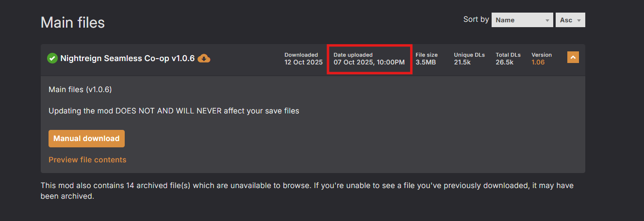
Task: Click the save files update warning text
Action: tap(174, 111)
